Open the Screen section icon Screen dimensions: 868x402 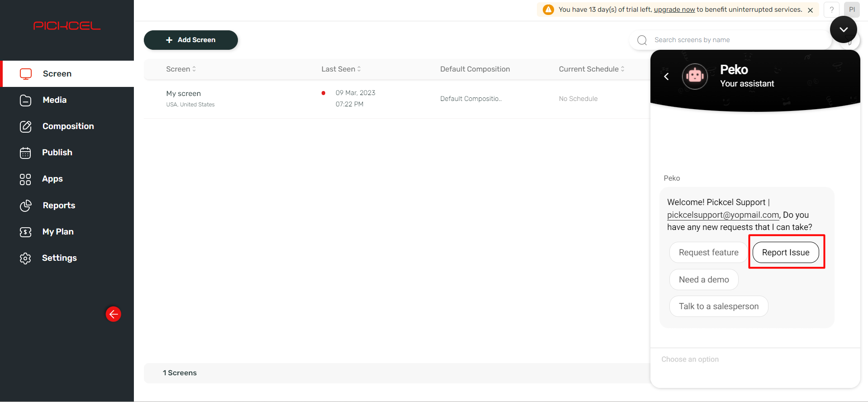point(26,74)
